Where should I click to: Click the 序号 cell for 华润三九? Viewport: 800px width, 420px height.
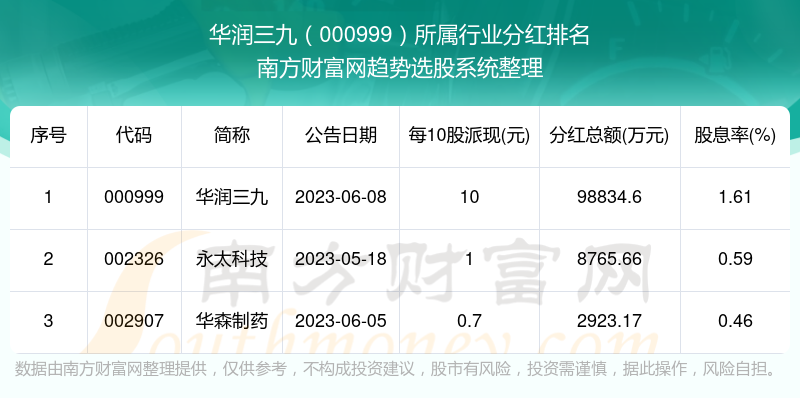48,197
